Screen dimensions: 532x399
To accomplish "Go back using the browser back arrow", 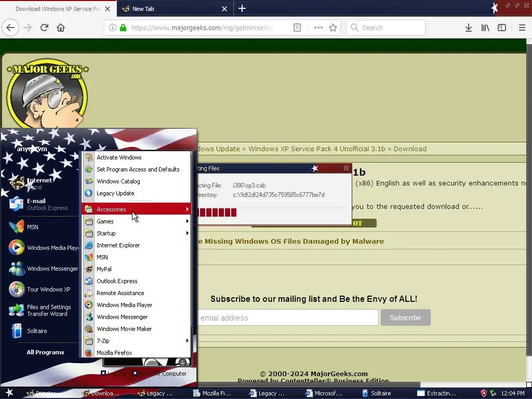I will (10, 28).
